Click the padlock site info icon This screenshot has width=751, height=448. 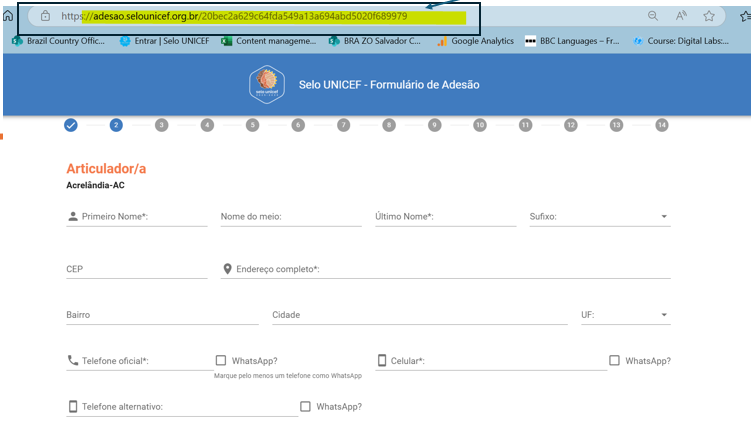[45, 16]
